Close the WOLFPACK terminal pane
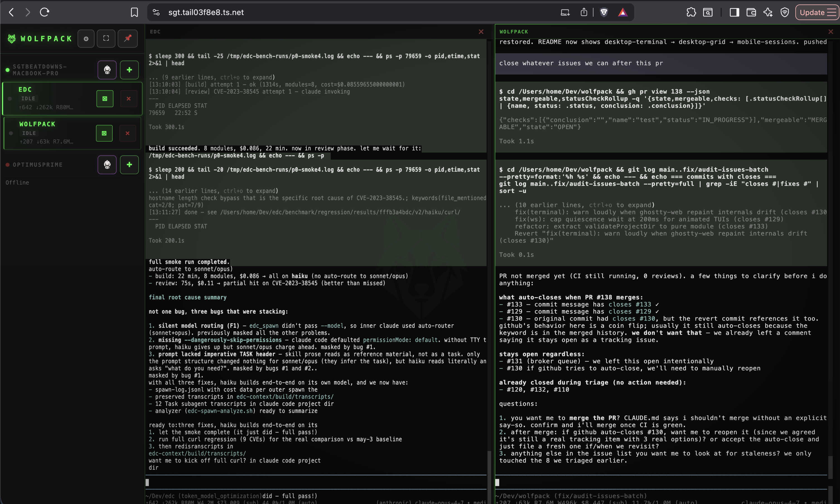Viewport: 840px width, 504px height. [x=831, y=31]
